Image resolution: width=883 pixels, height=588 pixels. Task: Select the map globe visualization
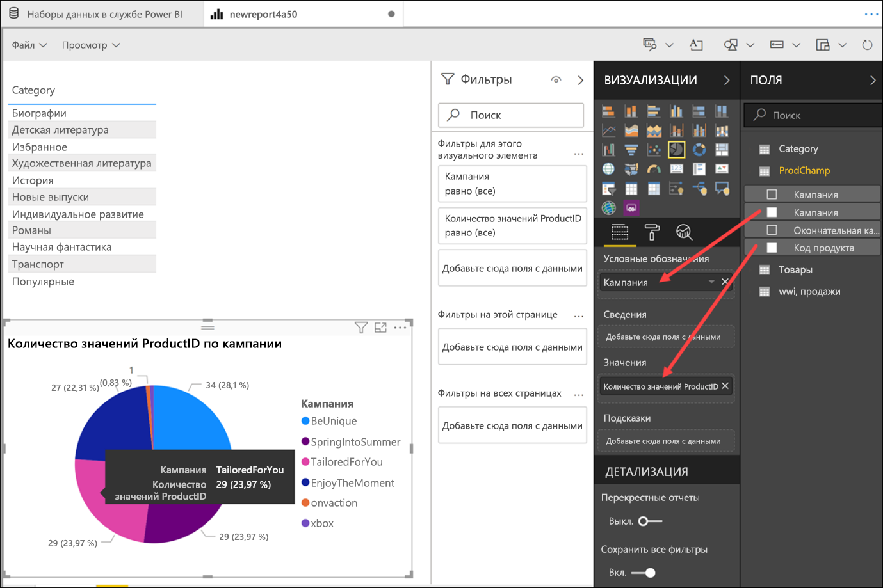[x=608, y=169]
